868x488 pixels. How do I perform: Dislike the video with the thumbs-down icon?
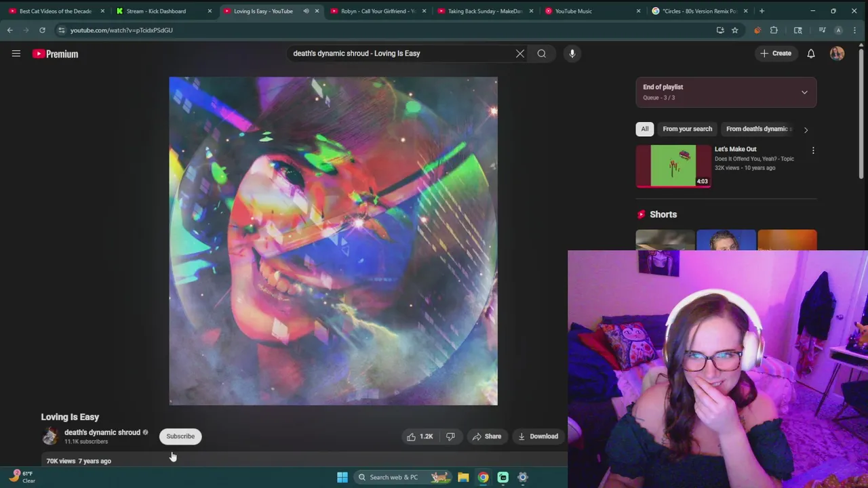click(450, 436)
